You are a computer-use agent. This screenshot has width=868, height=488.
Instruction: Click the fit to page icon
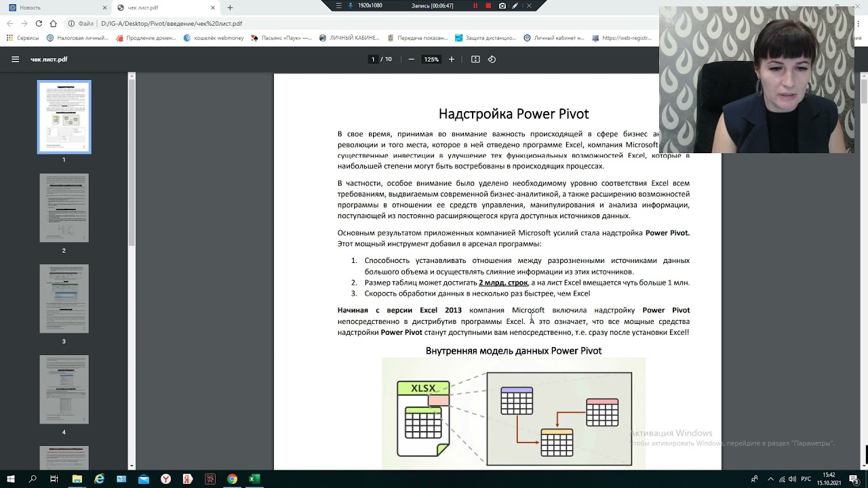coord(475,59)
